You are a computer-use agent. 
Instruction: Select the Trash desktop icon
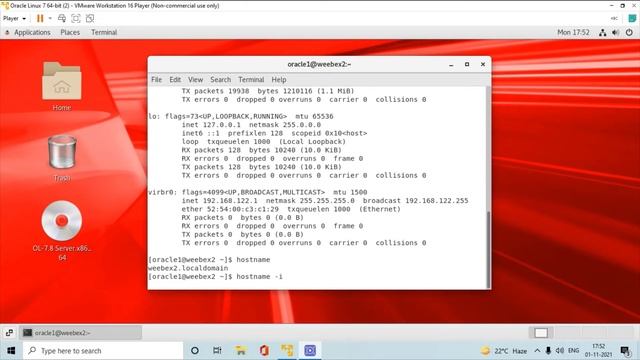click(x=62, y=158)
